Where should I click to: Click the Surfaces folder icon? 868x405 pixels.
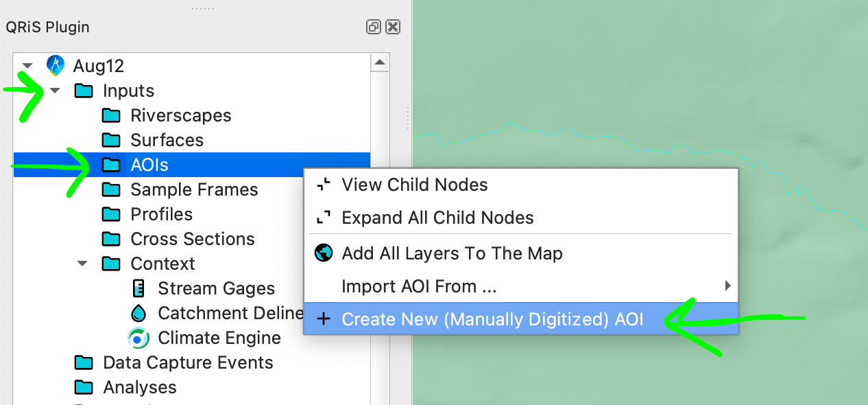click(111, 140)
